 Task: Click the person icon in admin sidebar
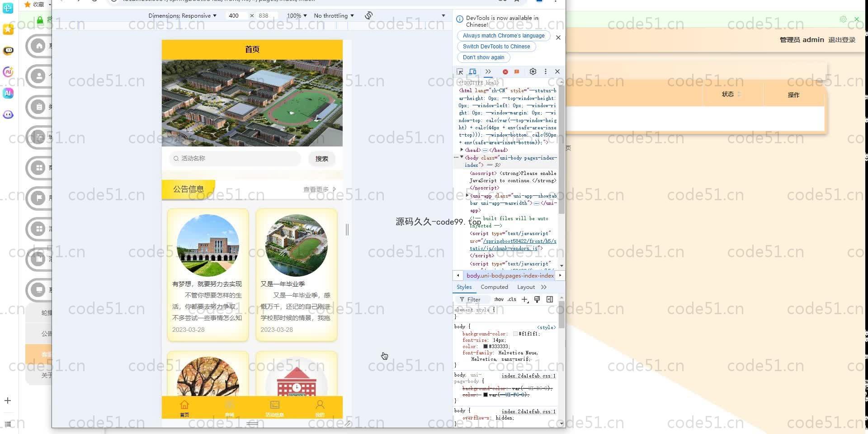click(39, 76)
